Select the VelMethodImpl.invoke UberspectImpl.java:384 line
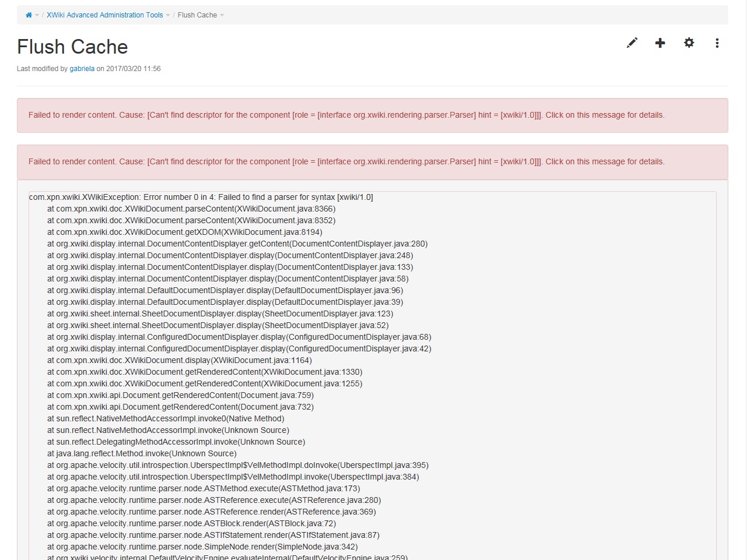The width and height of the screenshot is (747, 560). [233, 477]
